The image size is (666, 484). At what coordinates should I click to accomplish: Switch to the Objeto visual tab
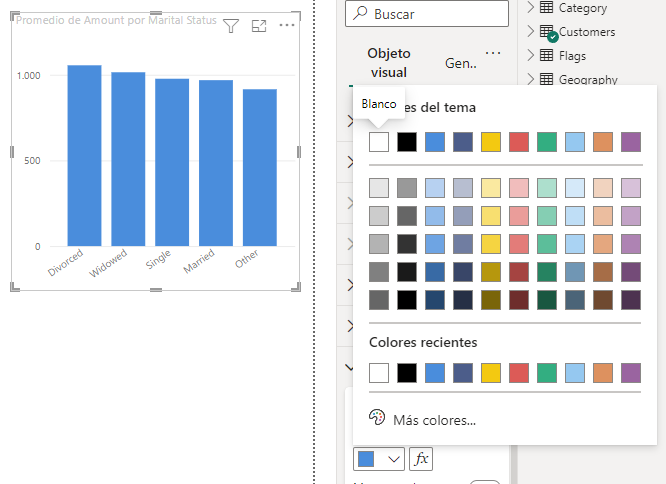coord(389,62)
